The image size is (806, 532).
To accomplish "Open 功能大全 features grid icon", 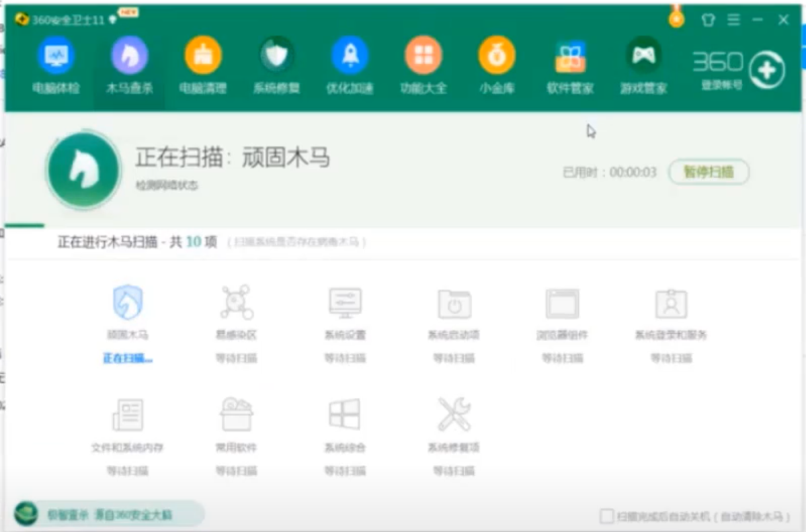I will [424, 55].
